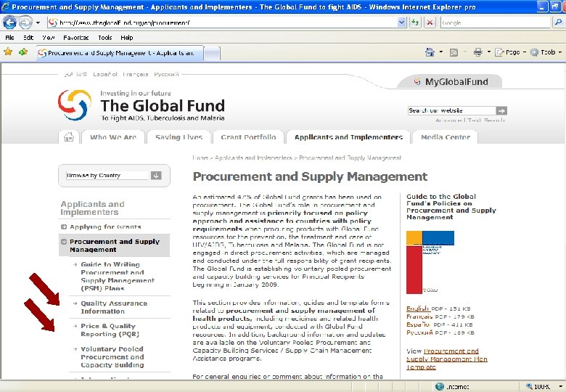Open the Help menu
The width and height of the screenshot is (566, 392).
(127, 38)
